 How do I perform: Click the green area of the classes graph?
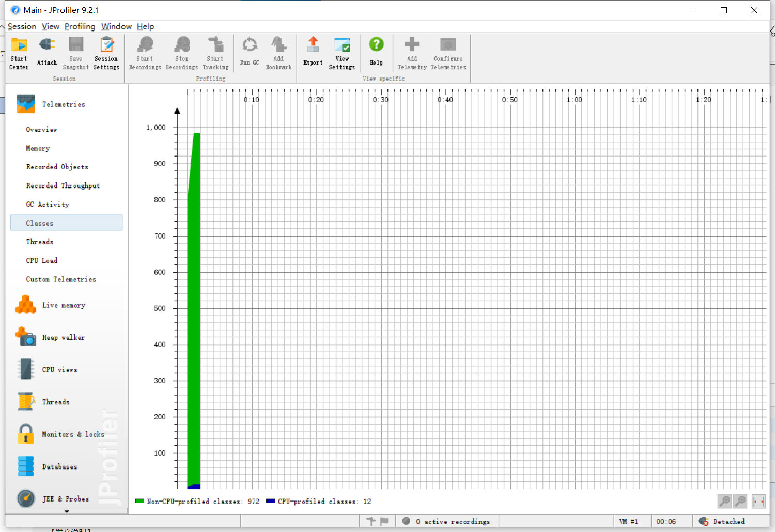point(194,310)
